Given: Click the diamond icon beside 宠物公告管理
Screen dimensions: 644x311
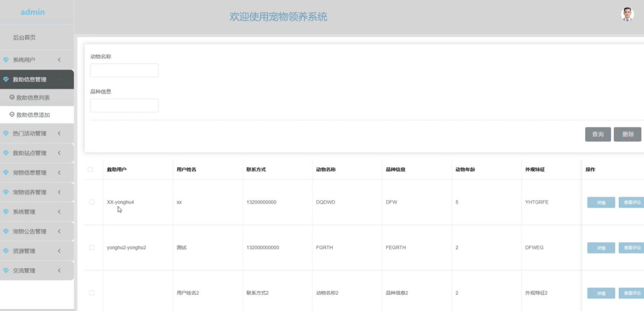Looking at the screenshot, I should tap(6, 231).
